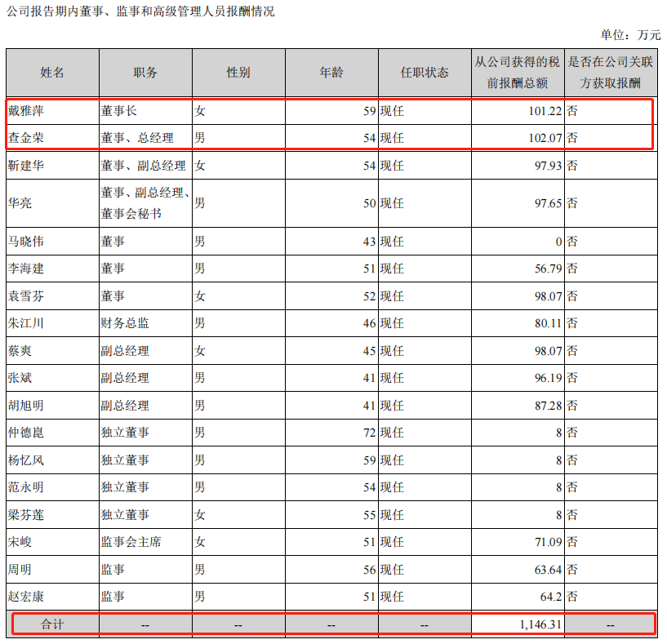Click the pay value 63.64
The width and height of the screenshot is (667, 644).
click(548, 570)
